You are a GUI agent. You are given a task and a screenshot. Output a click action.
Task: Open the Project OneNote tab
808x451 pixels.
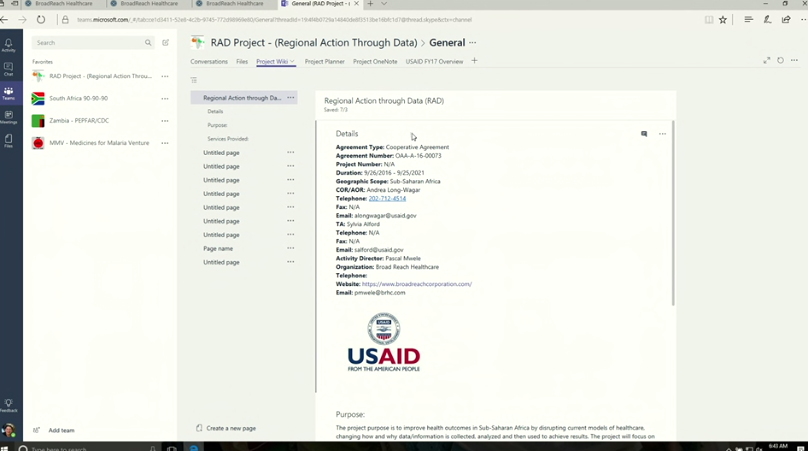(x=375, y=61)
